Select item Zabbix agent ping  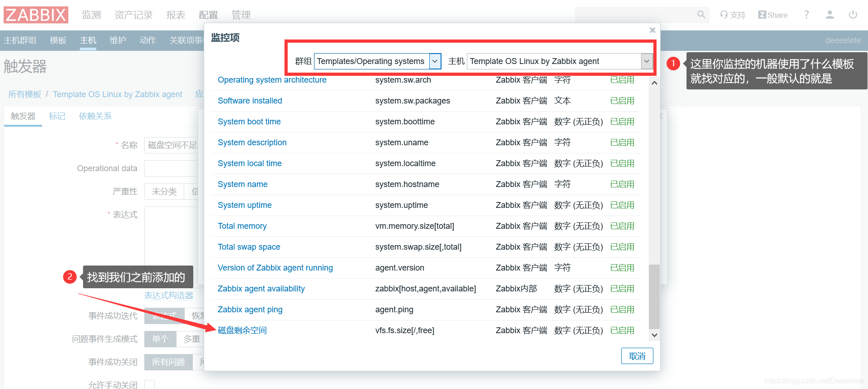(x=250, y=310)
